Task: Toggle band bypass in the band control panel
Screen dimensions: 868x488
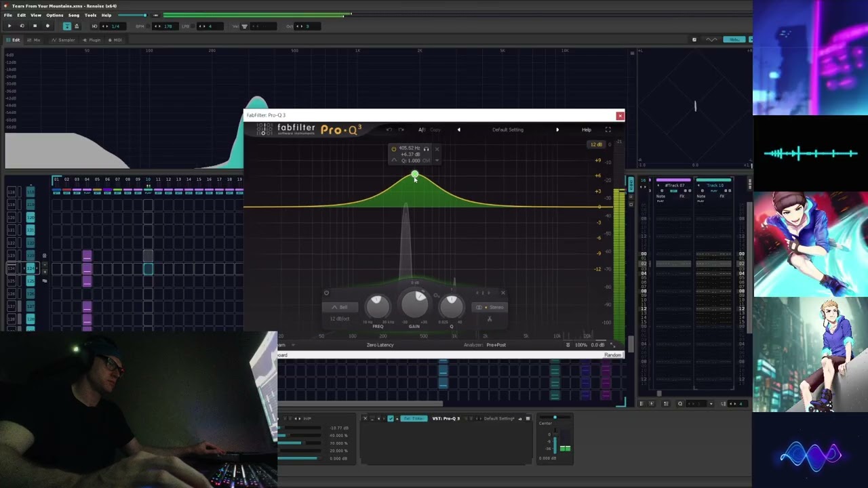Action: pos(326,293)
